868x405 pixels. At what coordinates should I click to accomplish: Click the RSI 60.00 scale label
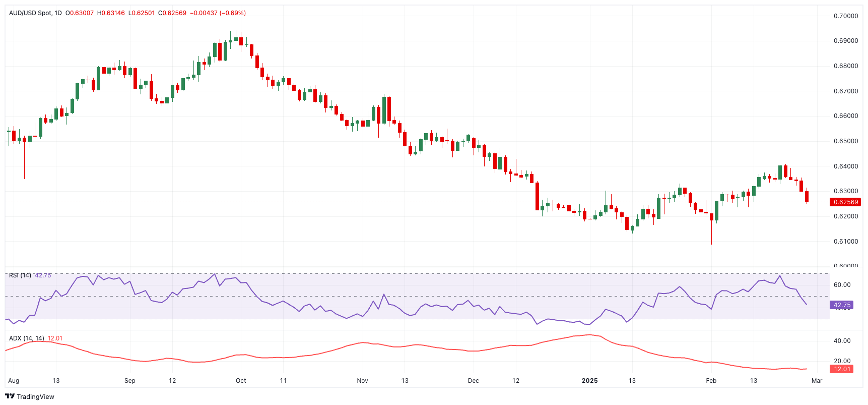[x=842, y=285]
